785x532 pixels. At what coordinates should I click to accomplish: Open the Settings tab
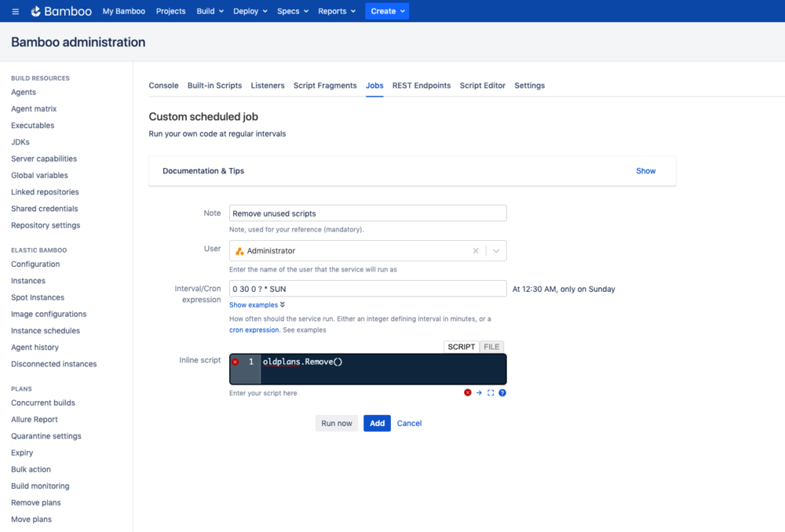click(x=530, y=86)
